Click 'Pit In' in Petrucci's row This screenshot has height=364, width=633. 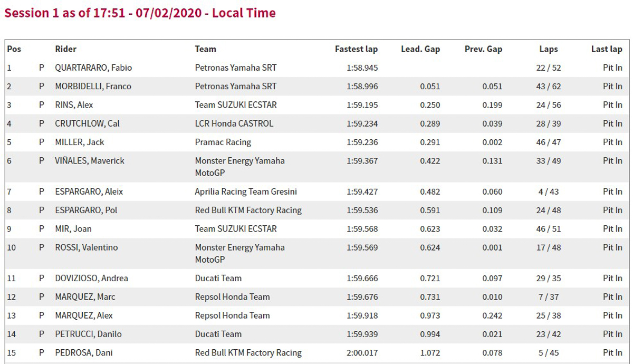[x=612, y=334]
